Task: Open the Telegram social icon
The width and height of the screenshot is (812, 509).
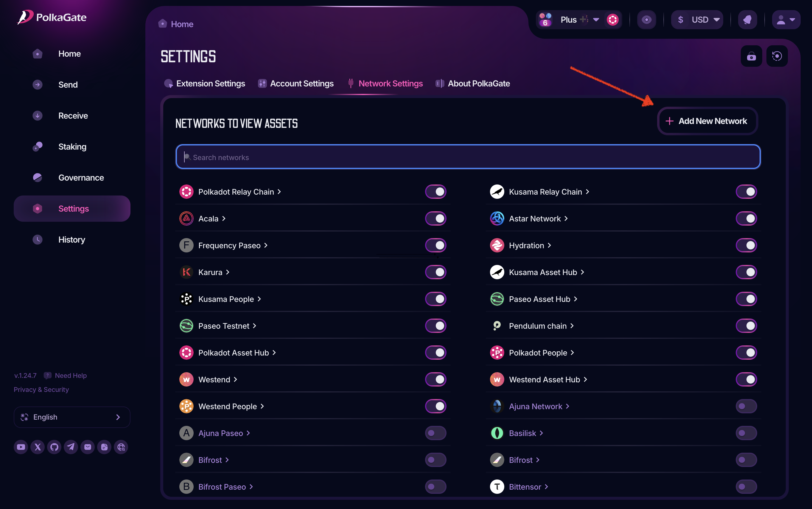Action: tap(71, 447)
